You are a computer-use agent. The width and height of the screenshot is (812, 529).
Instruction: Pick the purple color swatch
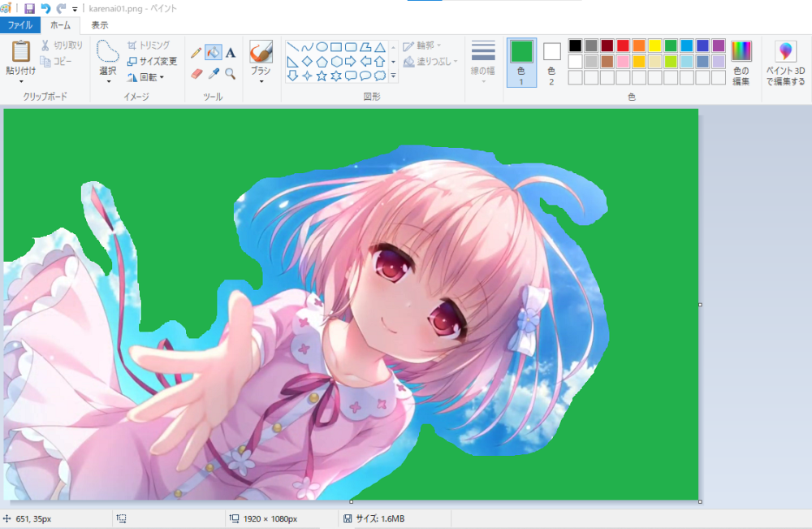(719, 46)
